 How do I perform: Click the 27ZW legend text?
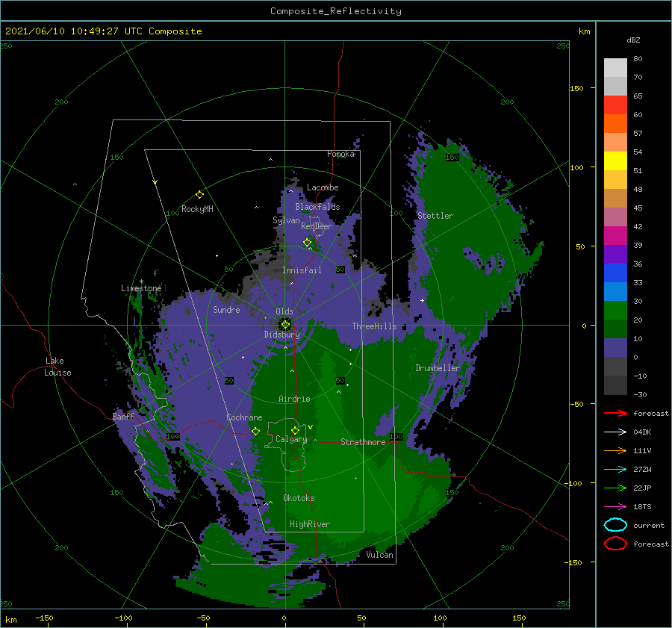pos(642,470)
